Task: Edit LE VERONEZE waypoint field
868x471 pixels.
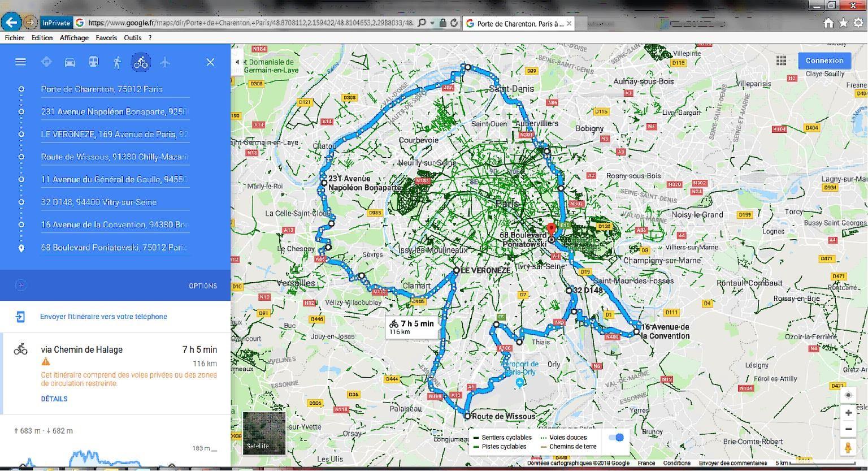Action: pyautogui.click(x=115, y=134)
